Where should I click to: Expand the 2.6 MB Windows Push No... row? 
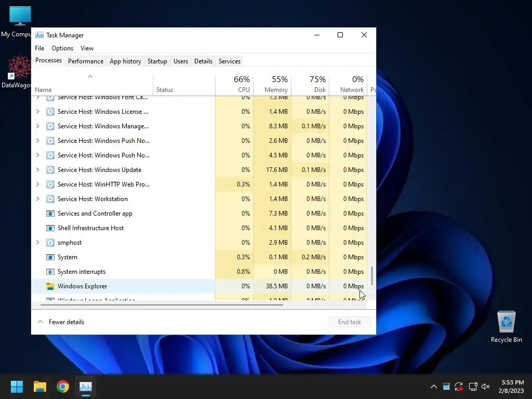[37, 140]
